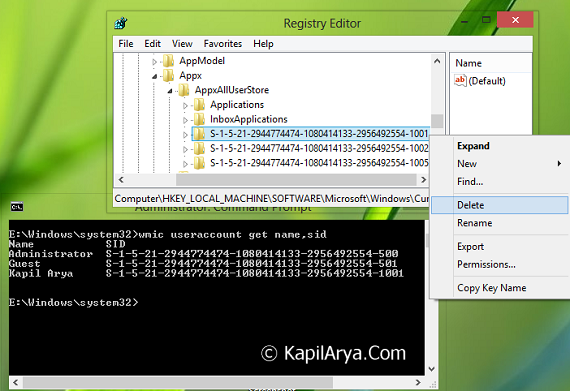570x391 pixels.
Task: Click the Kapil Arya SID line
Action: coord(206,273)
